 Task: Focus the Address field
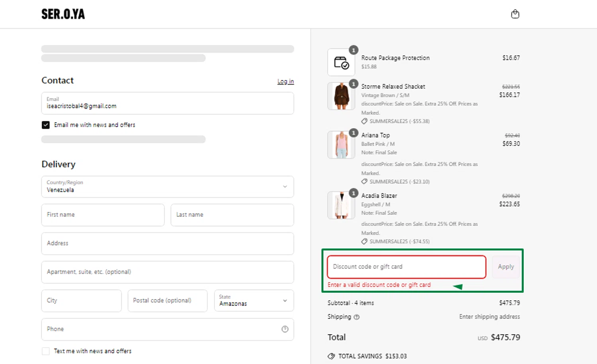(x=168, y=243)
